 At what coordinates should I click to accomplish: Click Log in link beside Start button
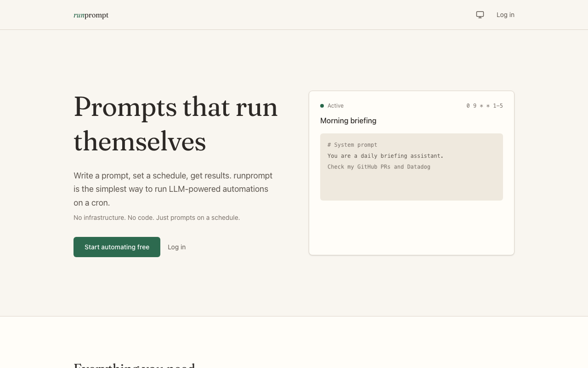(176, 247)
